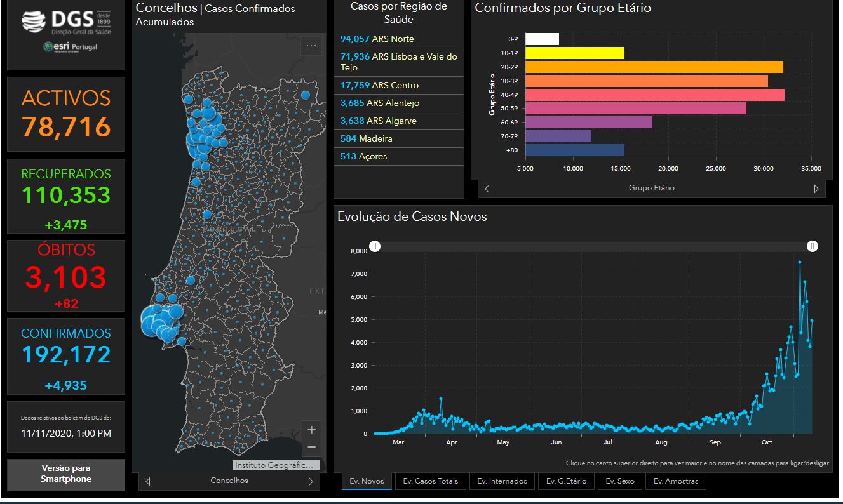Click the right timeline range slider handle
Screen dimensions: 843x504
(x=813, y=246)
